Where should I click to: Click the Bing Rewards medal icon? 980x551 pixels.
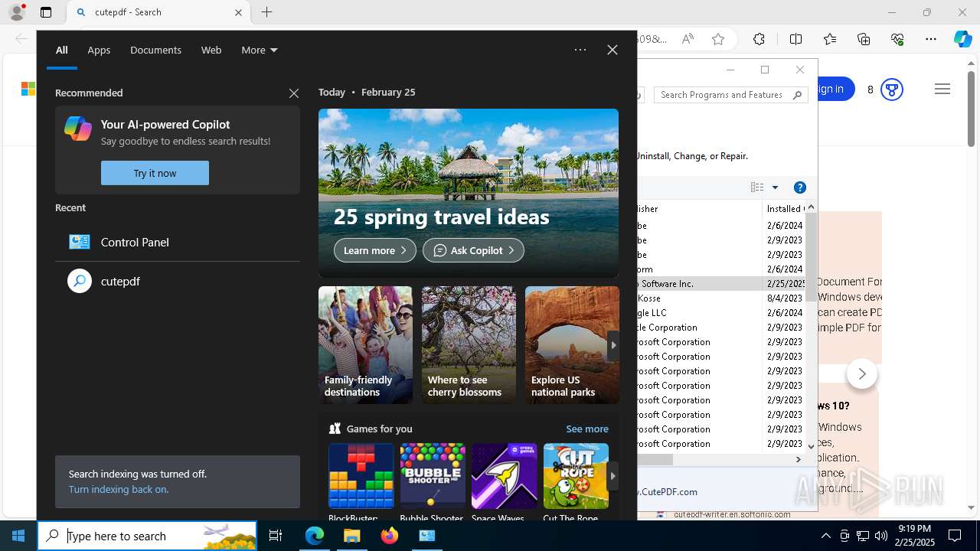tap(891, 90)
